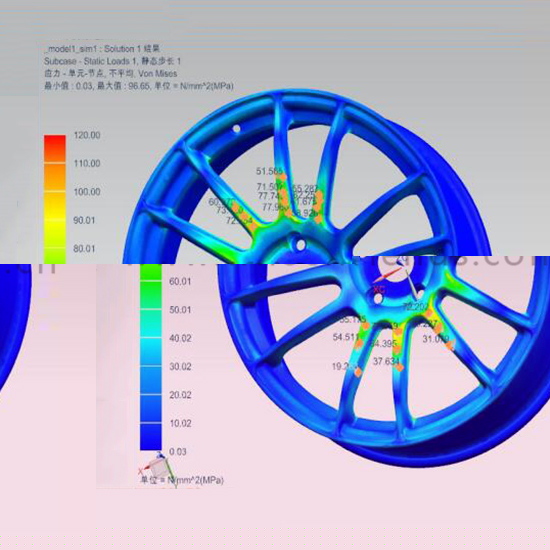Select the 120.00 legend value
Viewport: 550px width, 550px height.
pos(87,135)
